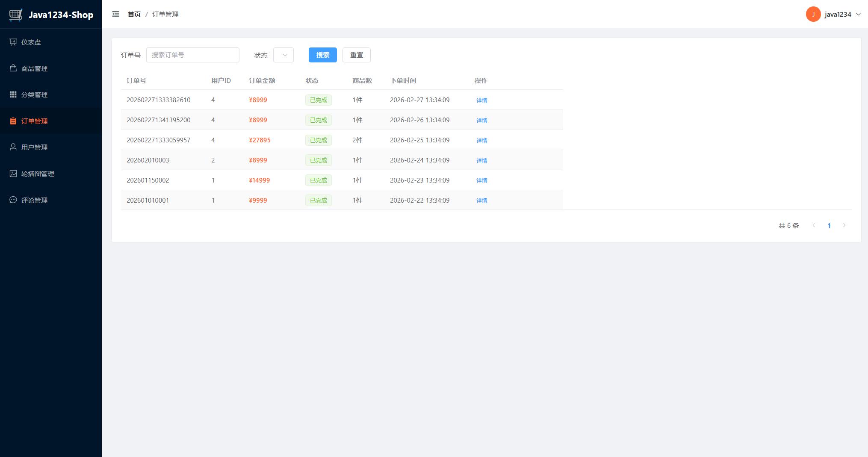
Task: Navigate to 首页 in the breadcrumb
Action: point(134,14)
